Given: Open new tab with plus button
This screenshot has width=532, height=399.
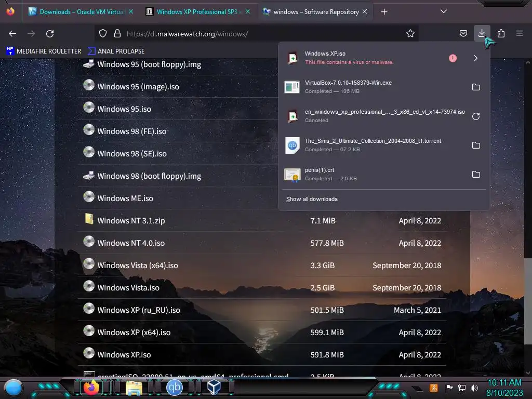Looking at the screenshot, I should 384,12.
